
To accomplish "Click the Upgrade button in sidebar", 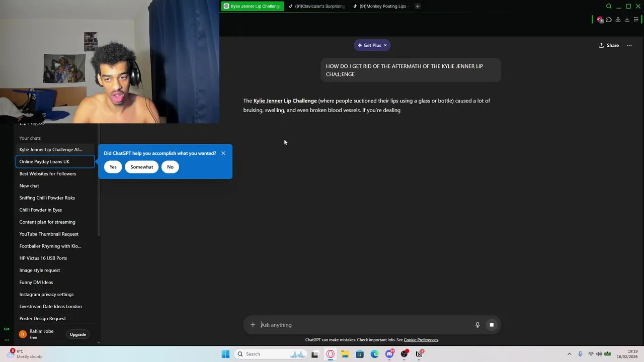I will (78, 334).
